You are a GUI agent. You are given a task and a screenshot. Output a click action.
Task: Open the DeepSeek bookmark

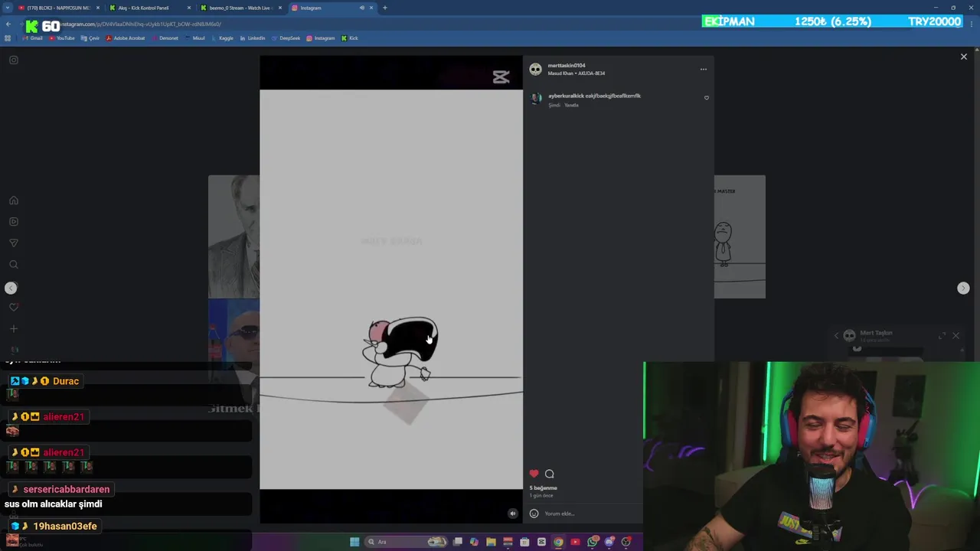click(x=286, y=38)
